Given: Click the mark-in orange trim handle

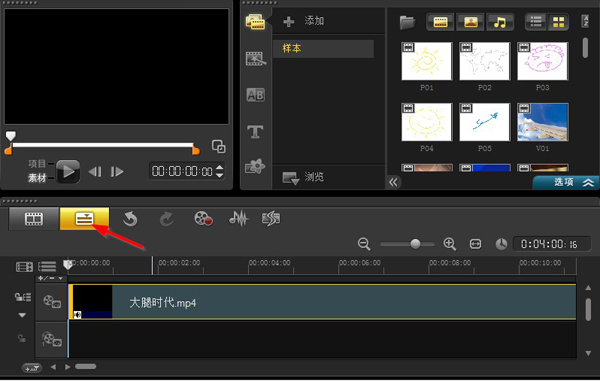Looking at the screenshot, I should click(8, 150).
